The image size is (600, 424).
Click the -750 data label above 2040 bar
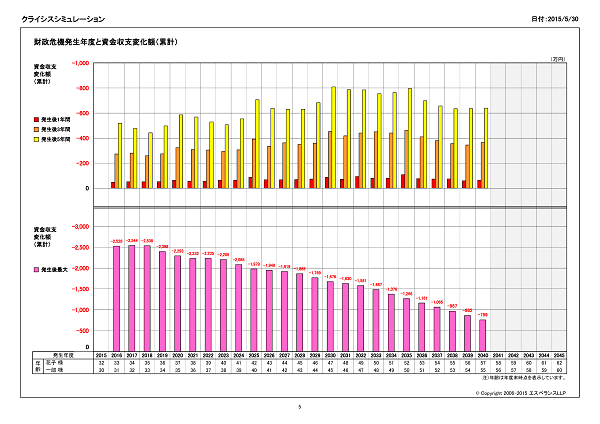(483, 315)
